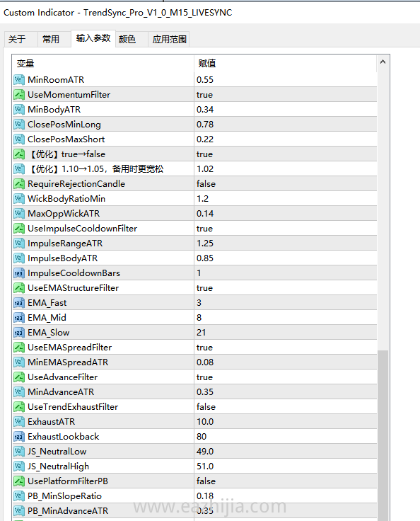Click the EMA_Fast integer type icon
Image resolution: width=420 pixels, height=521 pixels.
click(19, 303)
